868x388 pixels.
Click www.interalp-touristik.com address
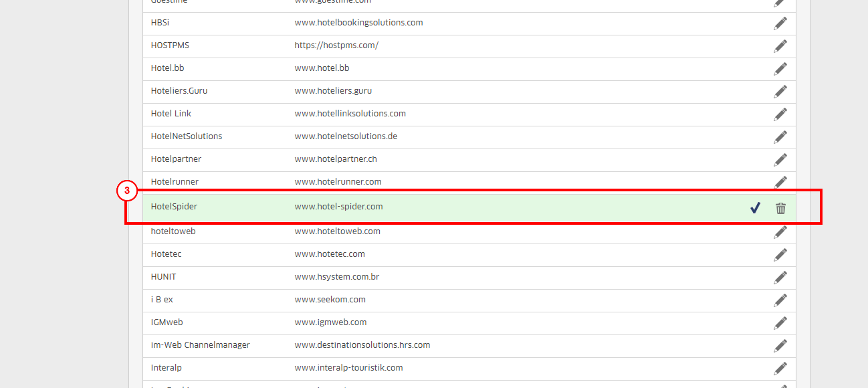pos(349,368)
